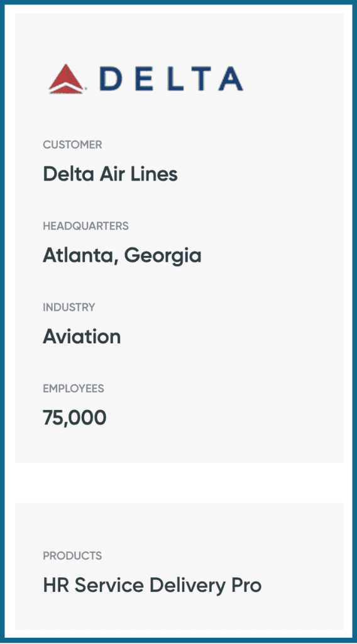Click the letter A ending DELTA wordmark

[230, 79]
